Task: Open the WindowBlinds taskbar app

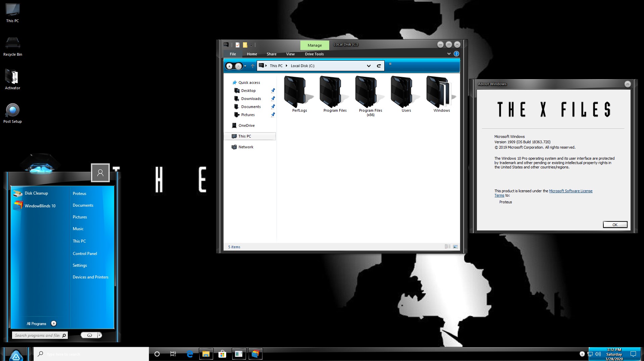Action: [x=255, y=354]
